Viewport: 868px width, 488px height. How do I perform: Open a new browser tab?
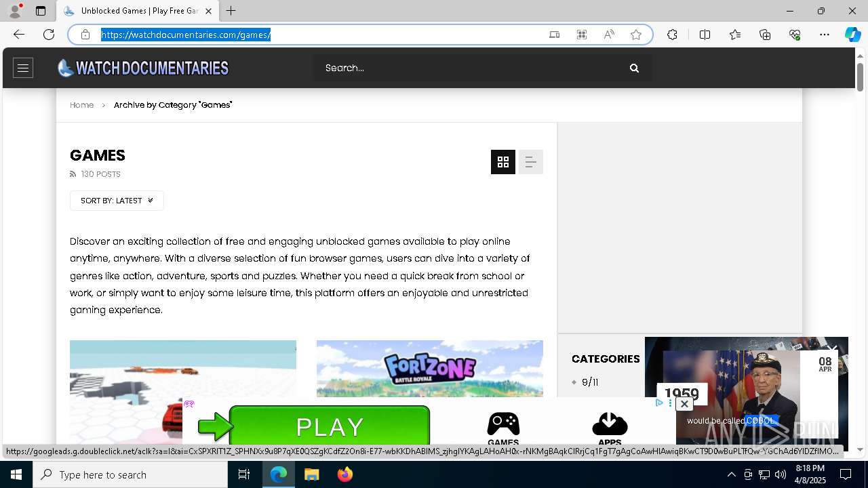(x=231, y=11)
